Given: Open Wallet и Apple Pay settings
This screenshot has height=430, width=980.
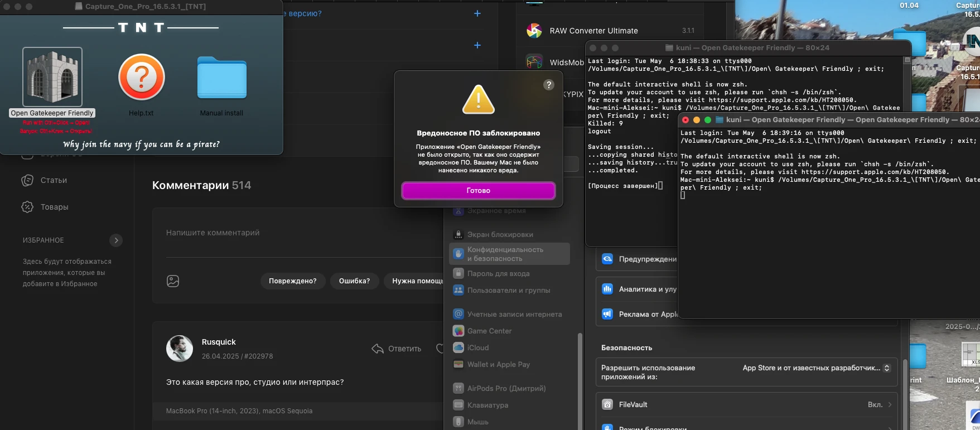Looking at the screenshot, I should (x=509, y=365).
